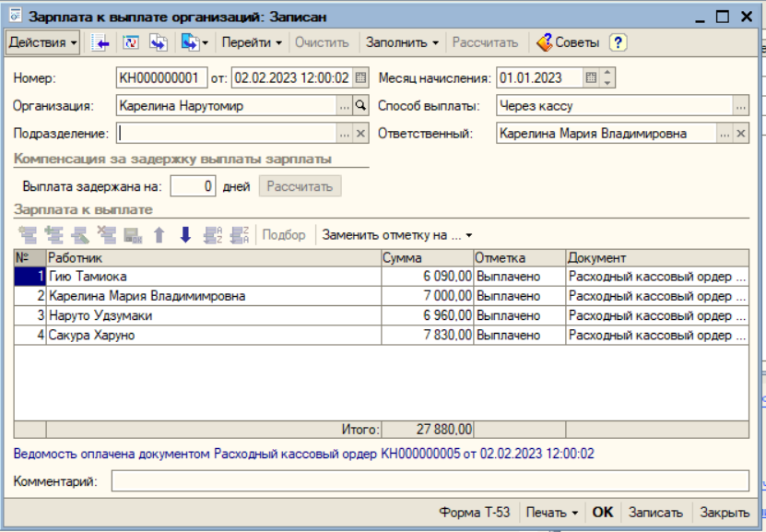The width and height of the screenshot is (766, 532).
Task: Click the Закрыть button
Action: click(x=725, y=512)
